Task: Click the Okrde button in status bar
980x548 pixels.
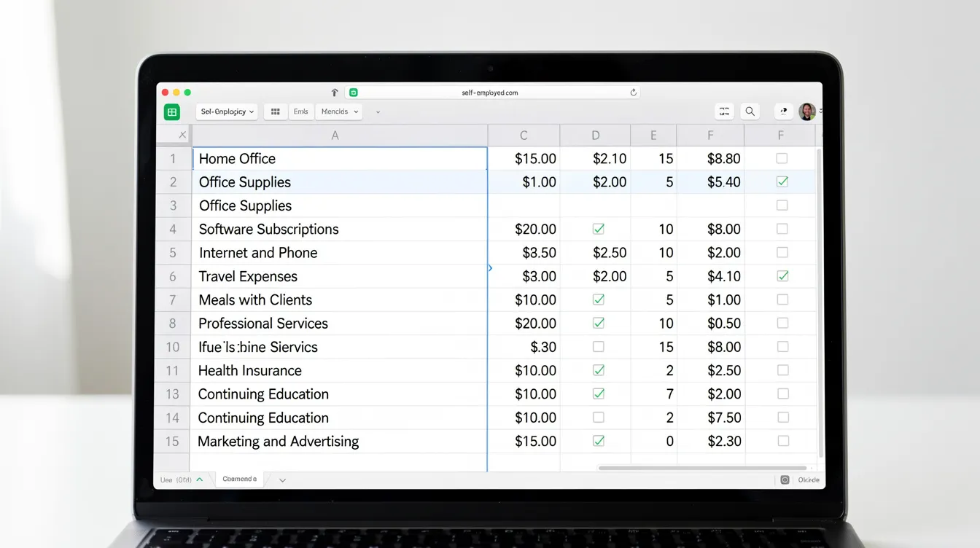Action: [x=808, y=479]
